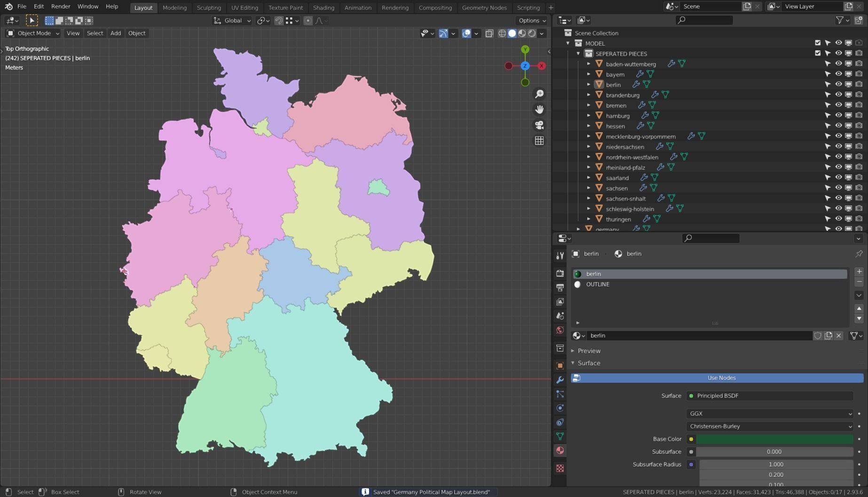Open the Object Data mesh properties tab
This screenshot has width=868, height=497.
point(560,436)
